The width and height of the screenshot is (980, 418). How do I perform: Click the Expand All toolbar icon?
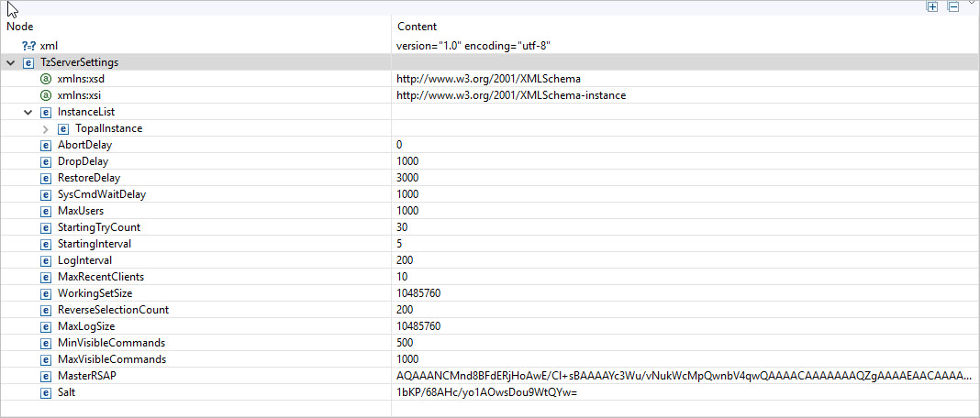(932, 7)
